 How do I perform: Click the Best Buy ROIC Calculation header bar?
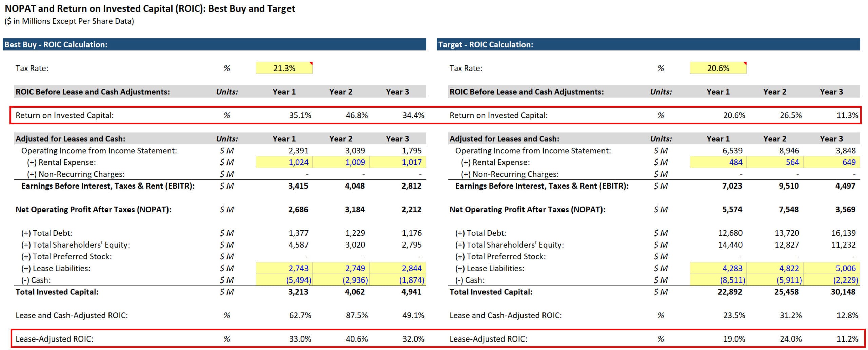(x=214, y=44)
